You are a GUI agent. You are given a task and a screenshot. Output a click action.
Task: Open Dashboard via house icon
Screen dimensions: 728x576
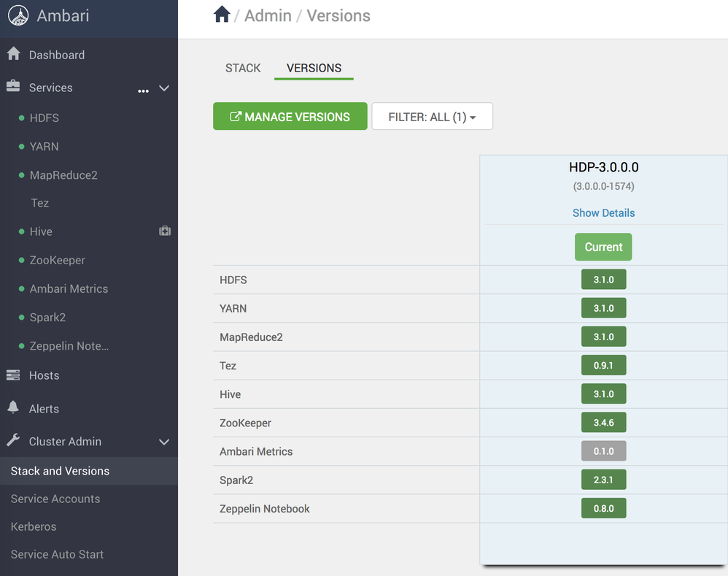(x=14, y=54)
